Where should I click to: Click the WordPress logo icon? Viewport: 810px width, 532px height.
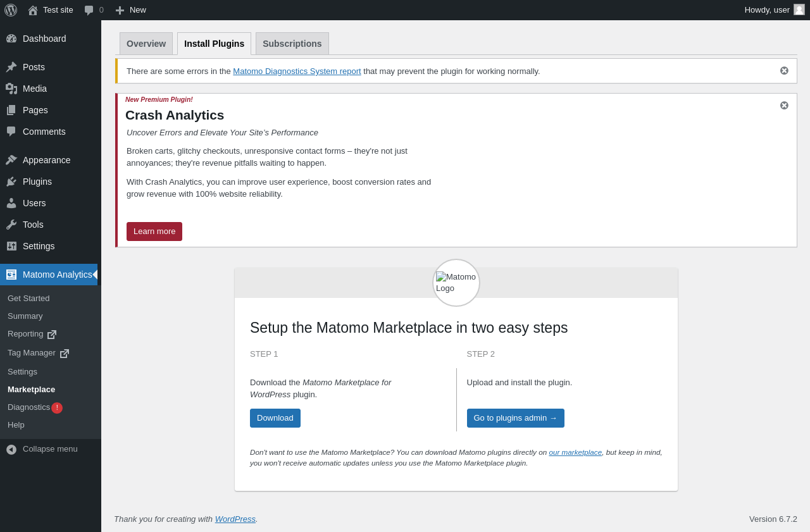point(11,10)
